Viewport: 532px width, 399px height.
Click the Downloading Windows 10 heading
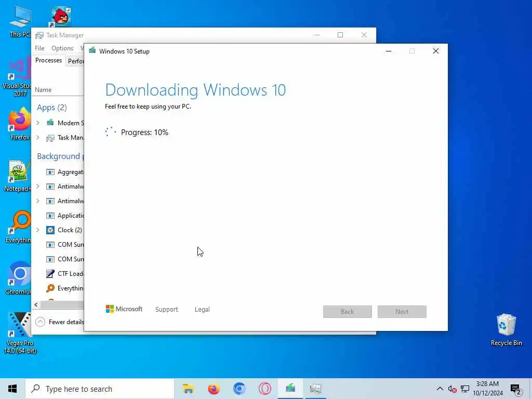(x=195, y=90)
